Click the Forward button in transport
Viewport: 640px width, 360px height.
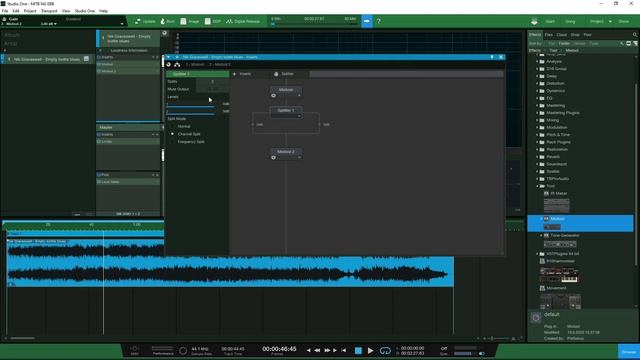coord(327,350)
